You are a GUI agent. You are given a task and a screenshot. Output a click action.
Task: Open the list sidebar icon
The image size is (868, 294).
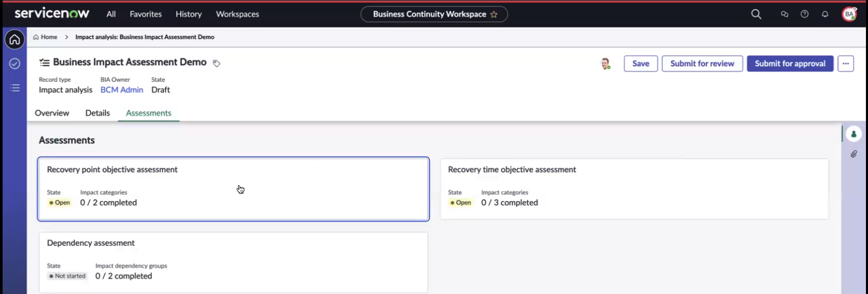click(15, 87)
